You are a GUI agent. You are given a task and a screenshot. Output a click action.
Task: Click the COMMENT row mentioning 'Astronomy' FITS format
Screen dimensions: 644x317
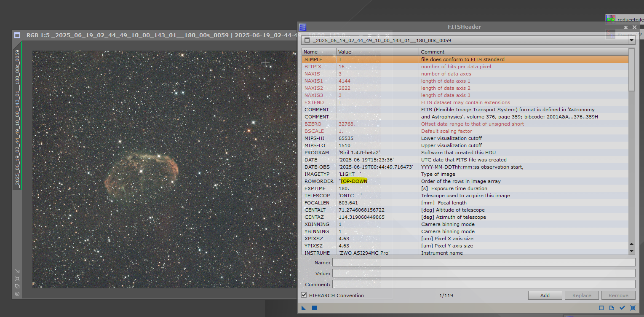click(x=465, y=110)
